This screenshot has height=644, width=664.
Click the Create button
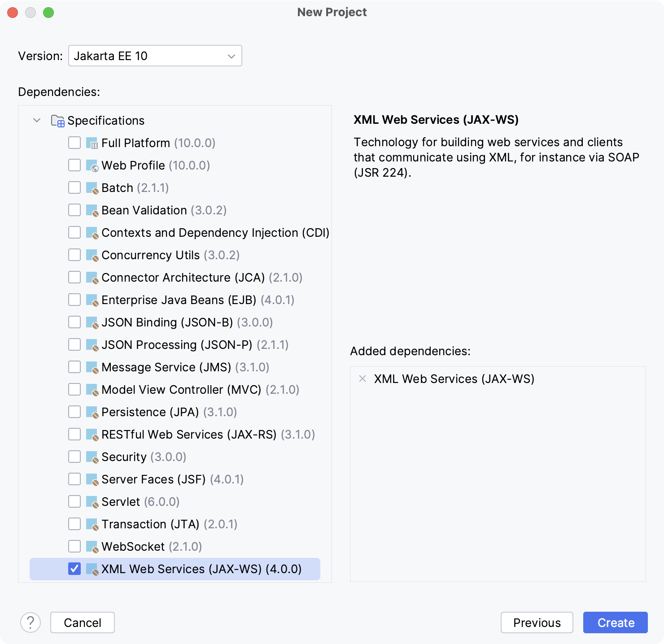pos(615,622)
